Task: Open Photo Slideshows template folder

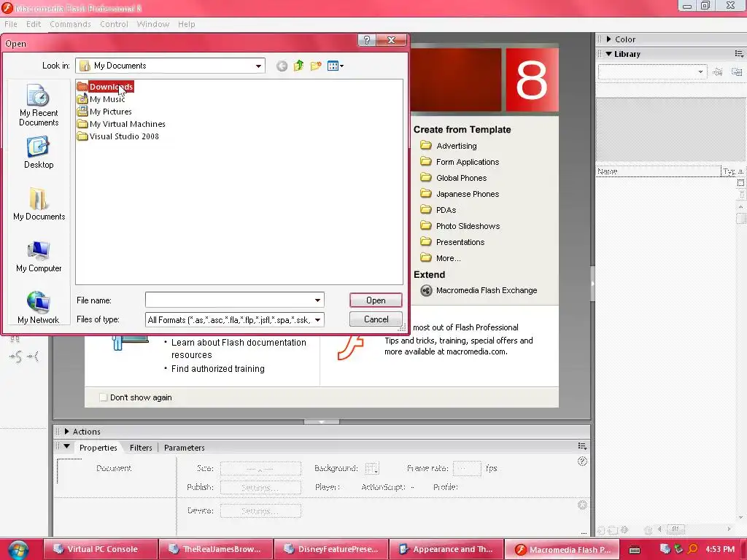Action: pos(460,226)
